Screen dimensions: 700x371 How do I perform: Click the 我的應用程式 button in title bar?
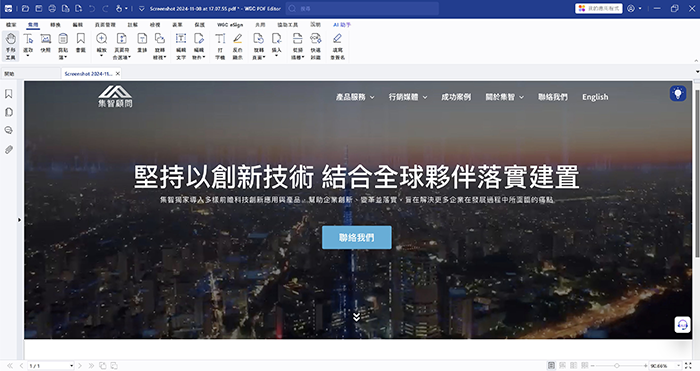coord(599,8)
